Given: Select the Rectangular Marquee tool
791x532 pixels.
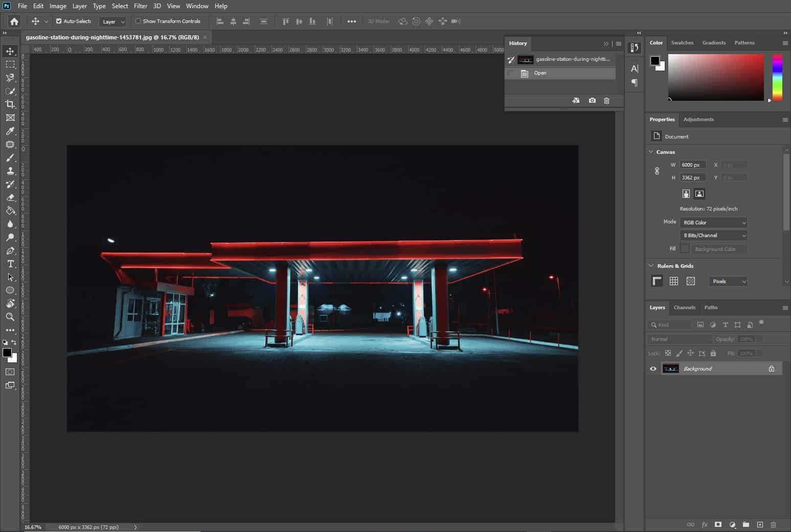Looking at the screenshot, I should click(10, 64).
